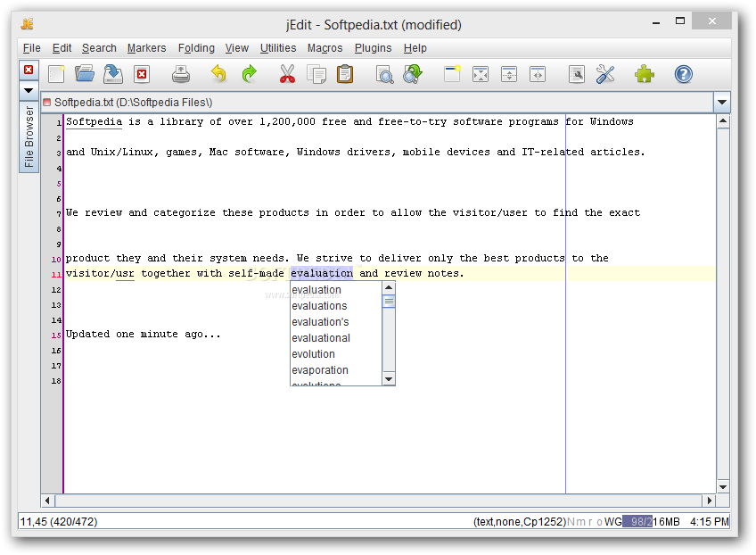This screenshot has width=756, height=555.
Task: Click editor vertical scrollbar up arrow
Action: 723,121
